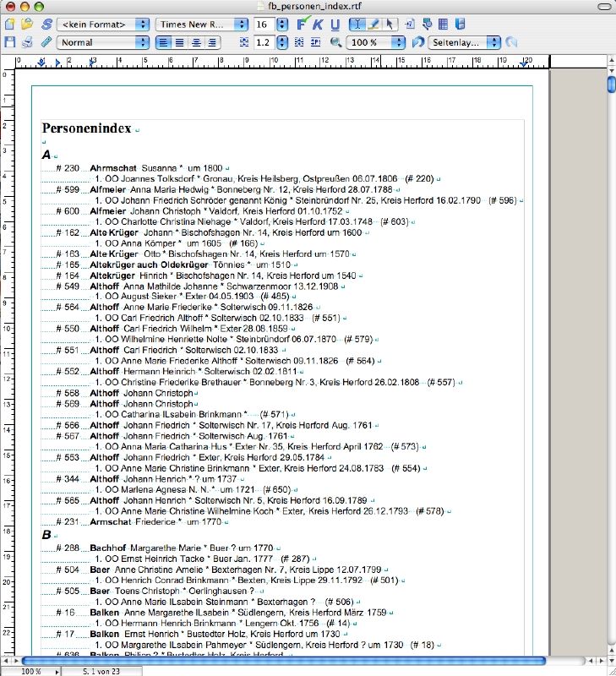616x676 pixels.
Task: Click the new document icon
Action: pyautogui.click(x=9, y=24)
